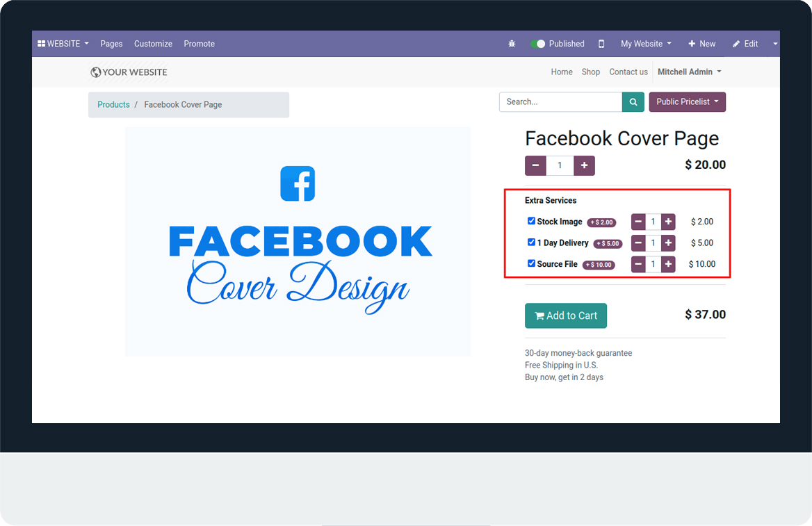
Task: Click the YOUR WEBSITE globe logo
Action: (129, 72)
